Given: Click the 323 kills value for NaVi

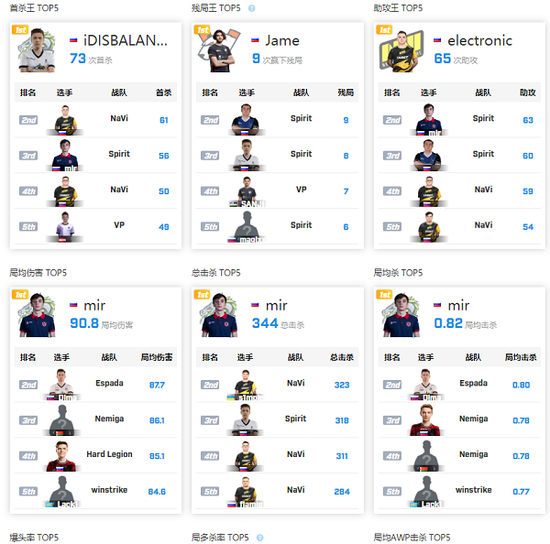Looking at the screenshot, I should (x=342, y=385).
